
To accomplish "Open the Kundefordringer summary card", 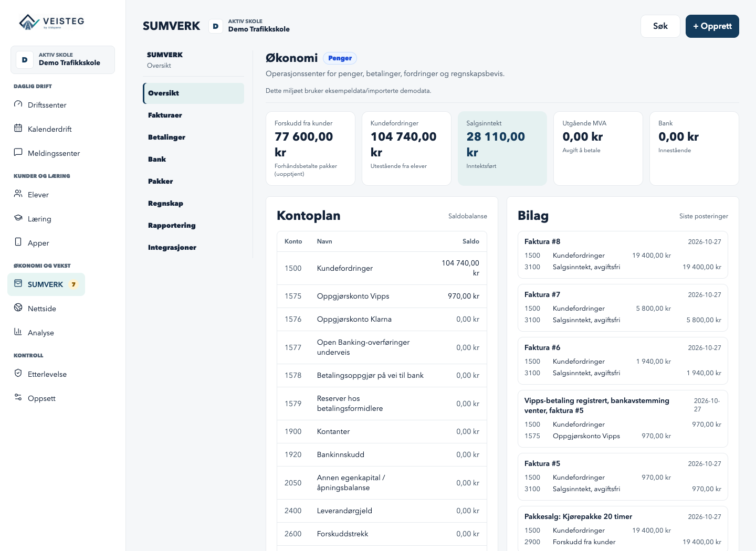I will 406,149.
